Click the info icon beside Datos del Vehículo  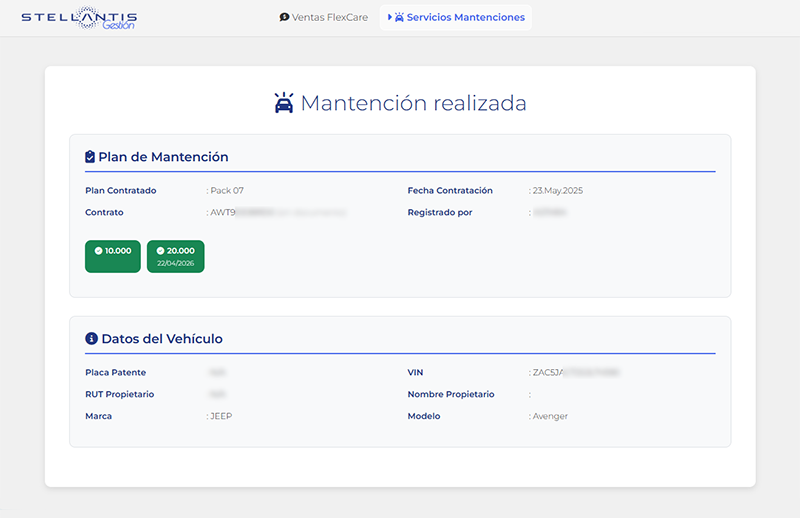[91, 339]
